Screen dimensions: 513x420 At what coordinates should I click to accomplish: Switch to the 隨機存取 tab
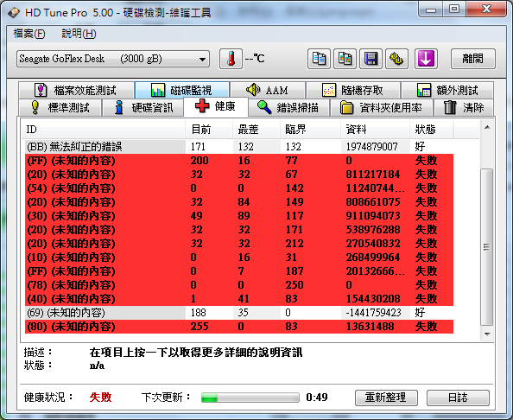353,90
